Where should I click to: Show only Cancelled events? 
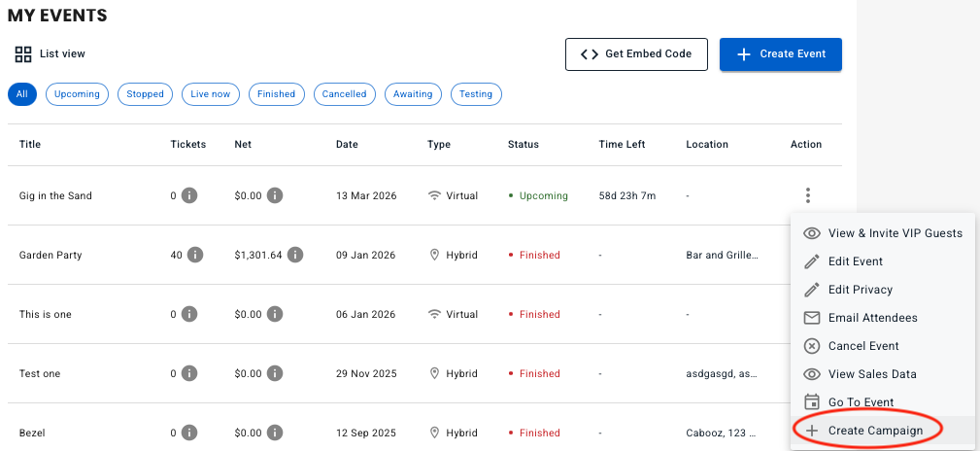[344, 94]
